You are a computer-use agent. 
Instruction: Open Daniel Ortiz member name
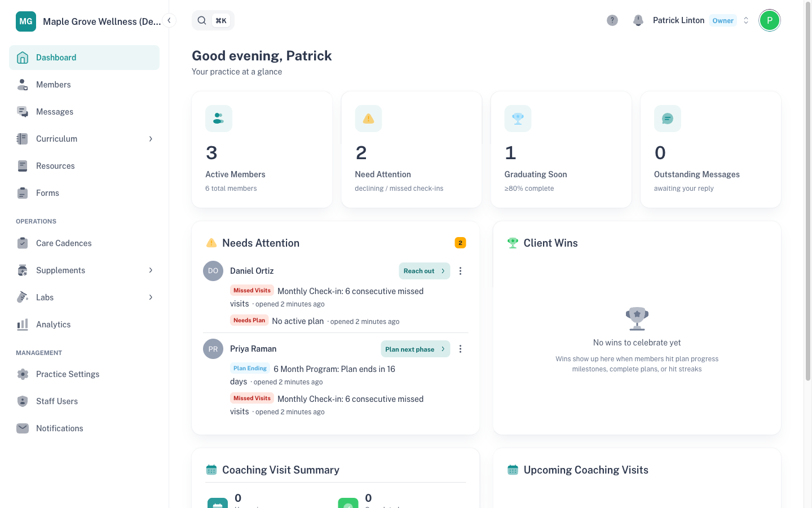(252, 271)
